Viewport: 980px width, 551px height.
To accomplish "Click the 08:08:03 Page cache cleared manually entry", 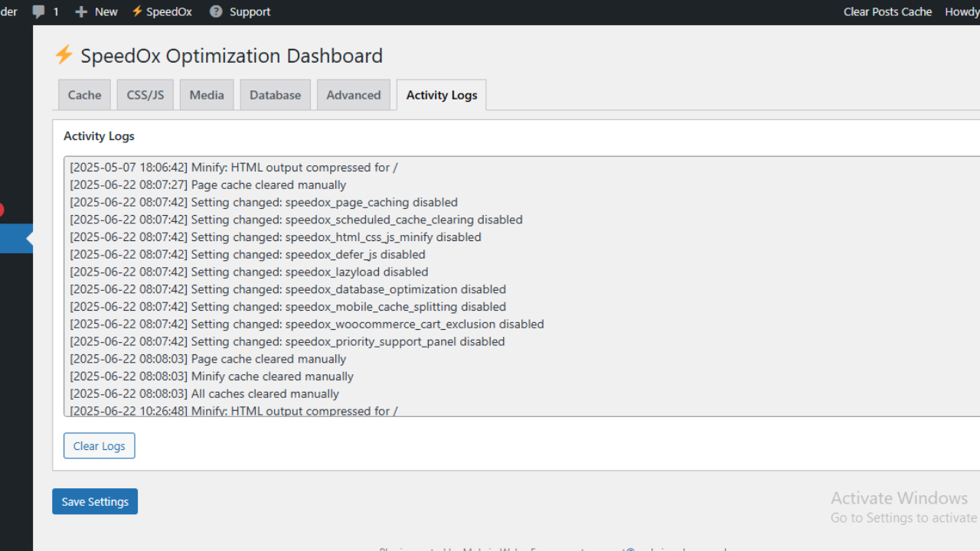I will pos(207,360).
